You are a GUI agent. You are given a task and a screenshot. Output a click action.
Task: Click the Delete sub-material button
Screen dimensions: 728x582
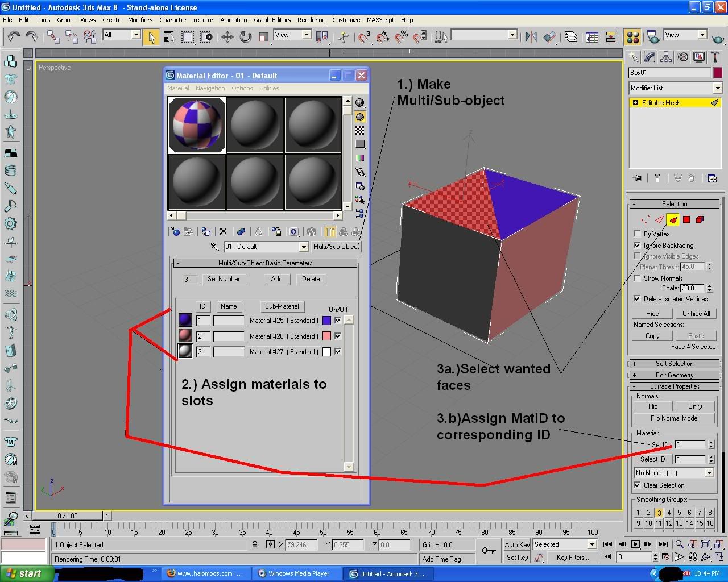pos(311,279)
